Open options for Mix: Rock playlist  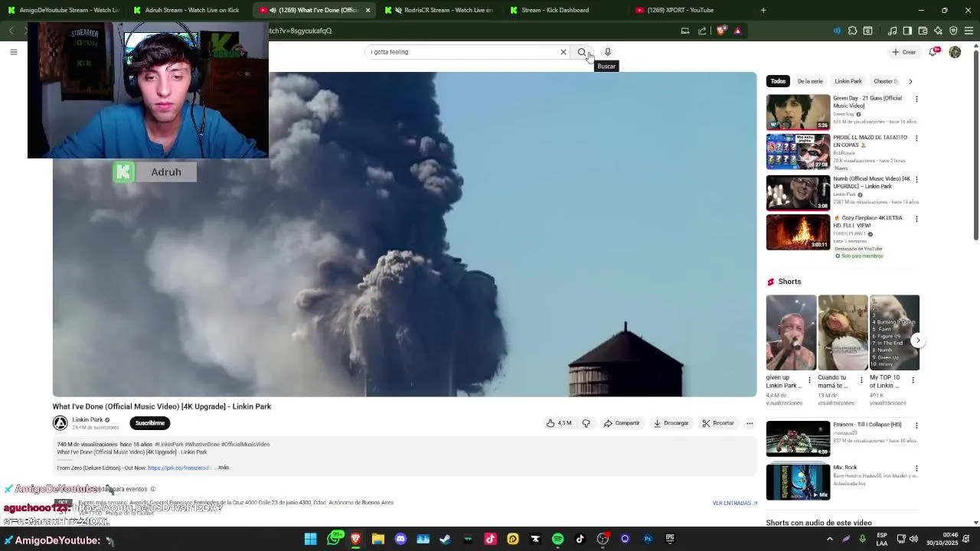click(916, 468)
